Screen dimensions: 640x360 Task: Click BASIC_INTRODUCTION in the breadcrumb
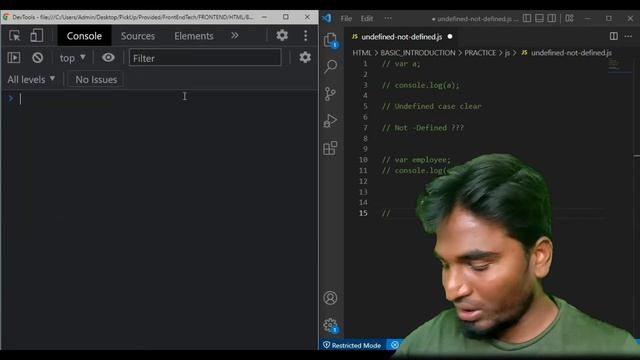[x=418, y=53]
